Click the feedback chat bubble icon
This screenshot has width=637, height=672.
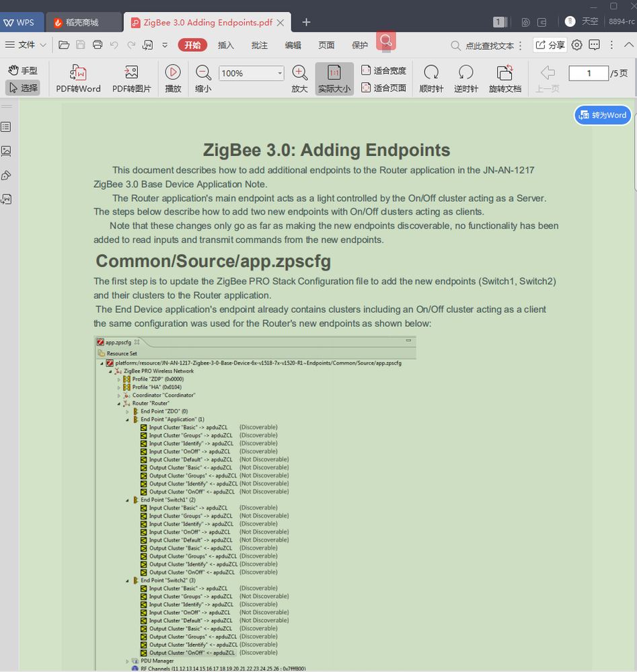pos(594,45)
